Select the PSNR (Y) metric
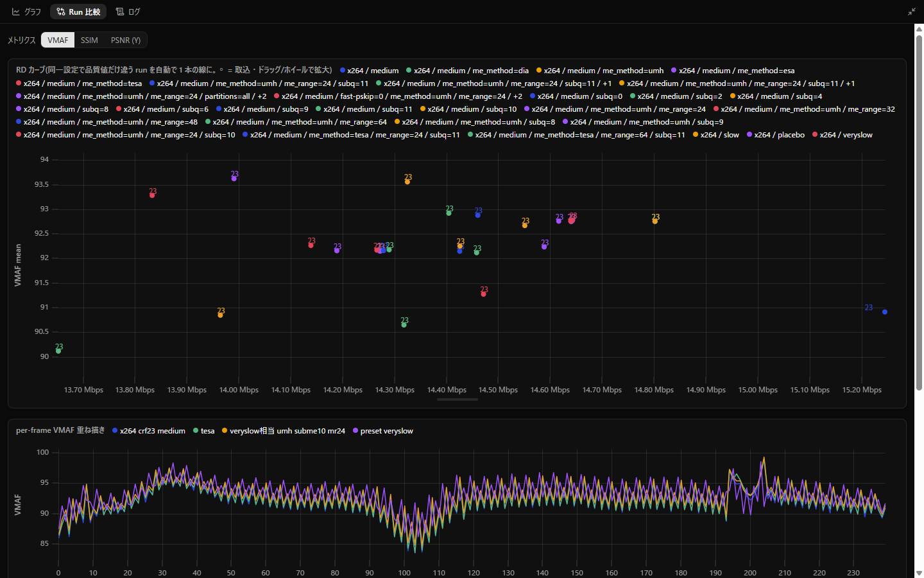Image resolution: width=924 pixels, height=578 pixels. 126,40
